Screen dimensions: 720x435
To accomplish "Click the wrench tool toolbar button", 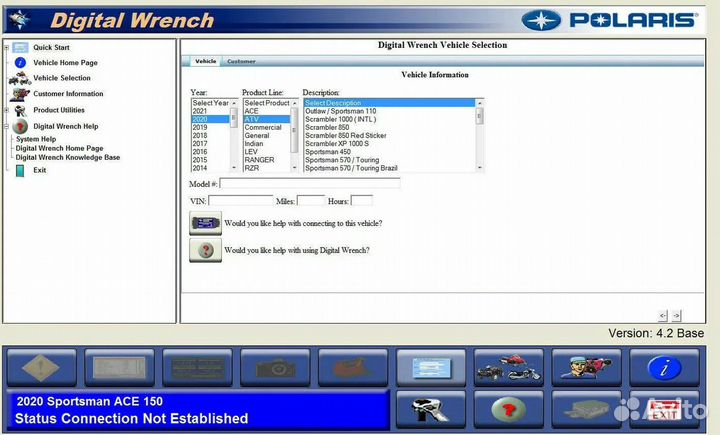I will click(x=431, y=410).
